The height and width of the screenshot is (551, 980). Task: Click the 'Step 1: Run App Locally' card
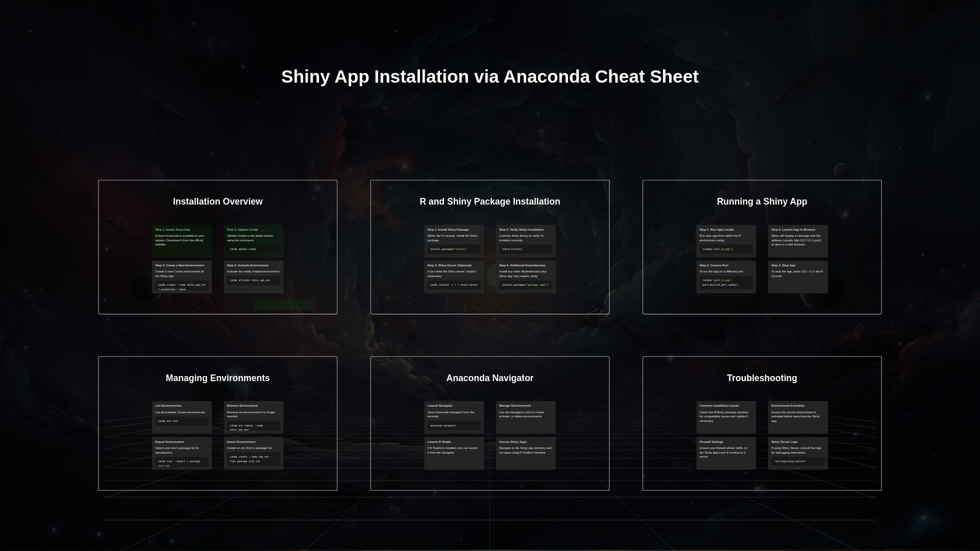pyautogui.click(x=726, y=241)
